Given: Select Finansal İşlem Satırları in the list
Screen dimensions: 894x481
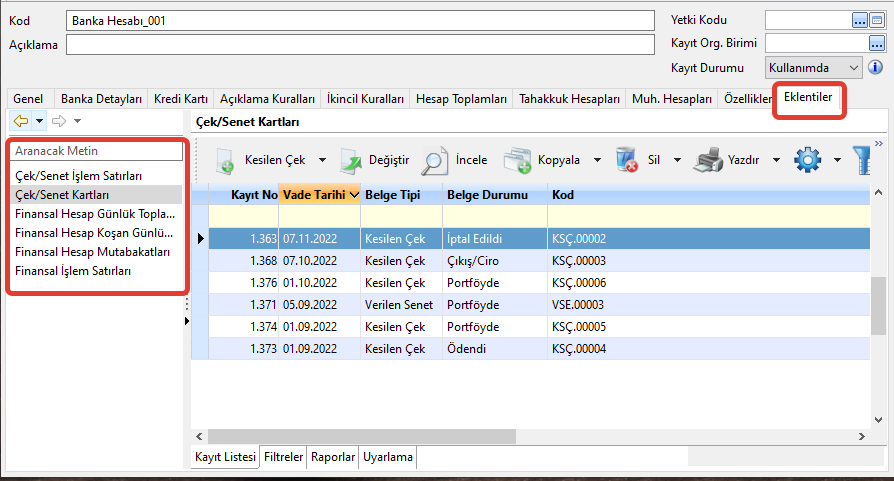Looking at the screenshot, I should coord(74,271).
